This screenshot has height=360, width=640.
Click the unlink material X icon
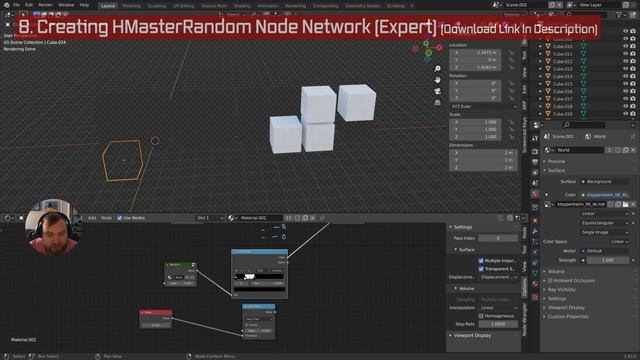click(x=313, y=218)
